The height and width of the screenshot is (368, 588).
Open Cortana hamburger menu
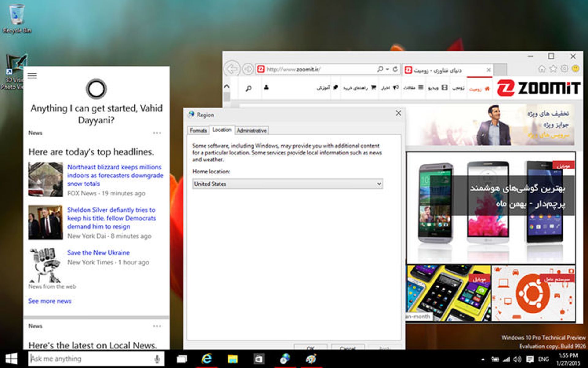(32, 76)
